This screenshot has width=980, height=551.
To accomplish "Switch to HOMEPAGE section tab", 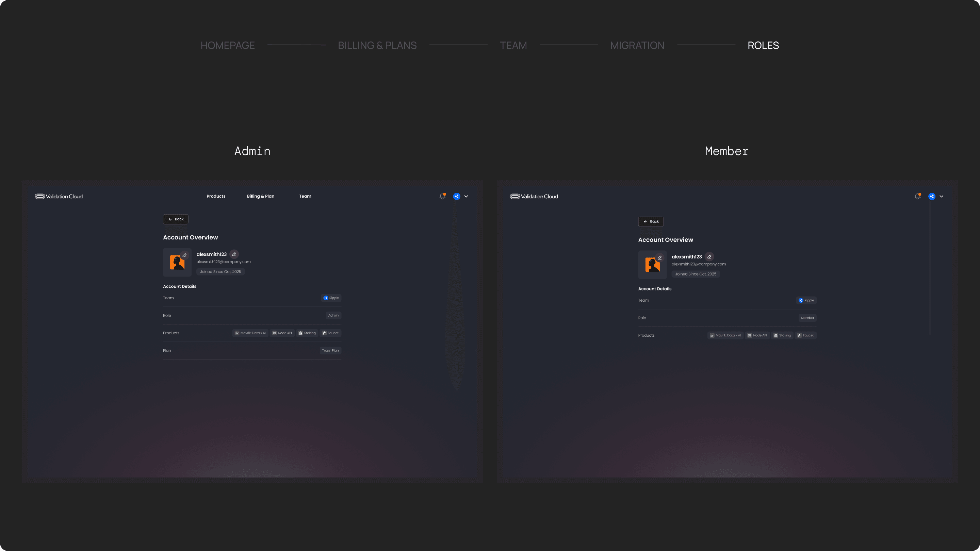I will click(228, 45).
